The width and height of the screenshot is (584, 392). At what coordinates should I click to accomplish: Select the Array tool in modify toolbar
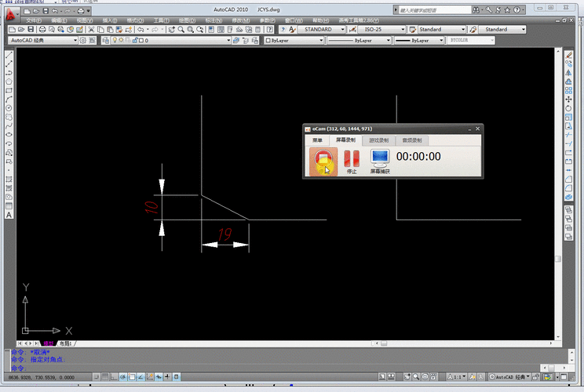point(569,90)
